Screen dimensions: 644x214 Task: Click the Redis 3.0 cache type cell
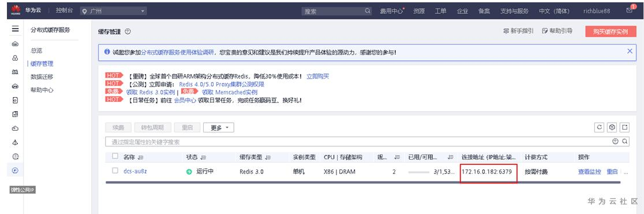252,172
